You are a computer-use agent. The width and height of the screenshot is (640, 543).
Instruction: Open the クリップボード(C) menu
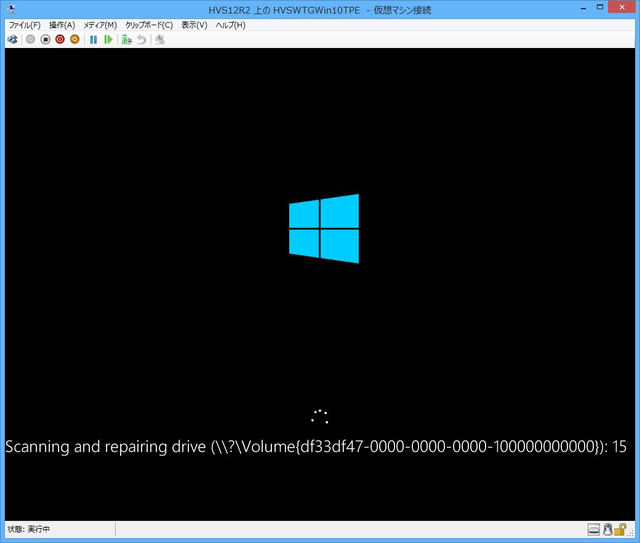[149, 25]
